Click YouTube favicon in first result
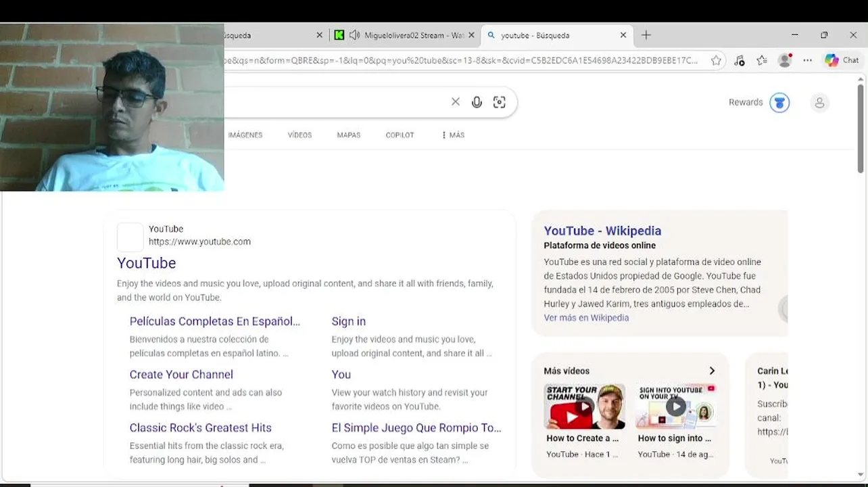 pyautogui.click(x=130, y=237)
